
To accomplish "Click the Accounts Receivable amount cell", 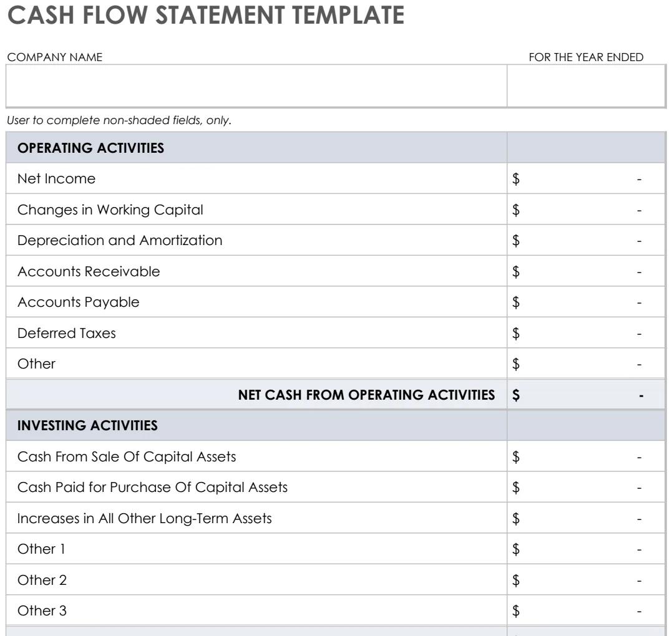I will (x=586, y=271).
